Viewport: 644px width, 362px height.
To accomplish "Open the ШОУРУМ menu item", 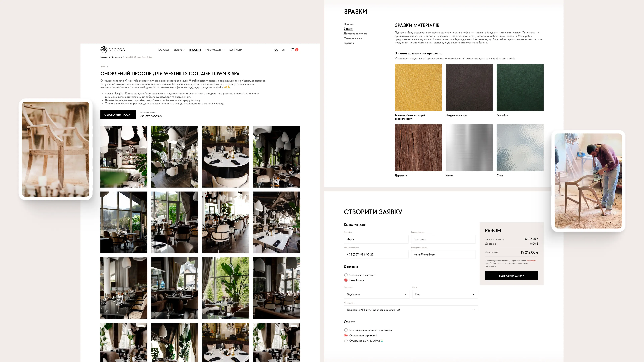I will point(179,50).
